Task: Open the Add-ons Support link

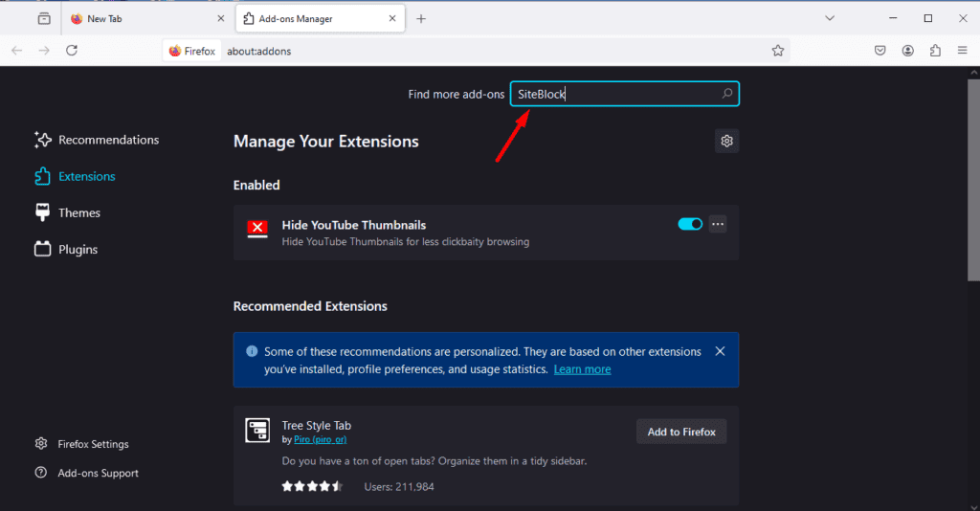Action: pos(98,473)
